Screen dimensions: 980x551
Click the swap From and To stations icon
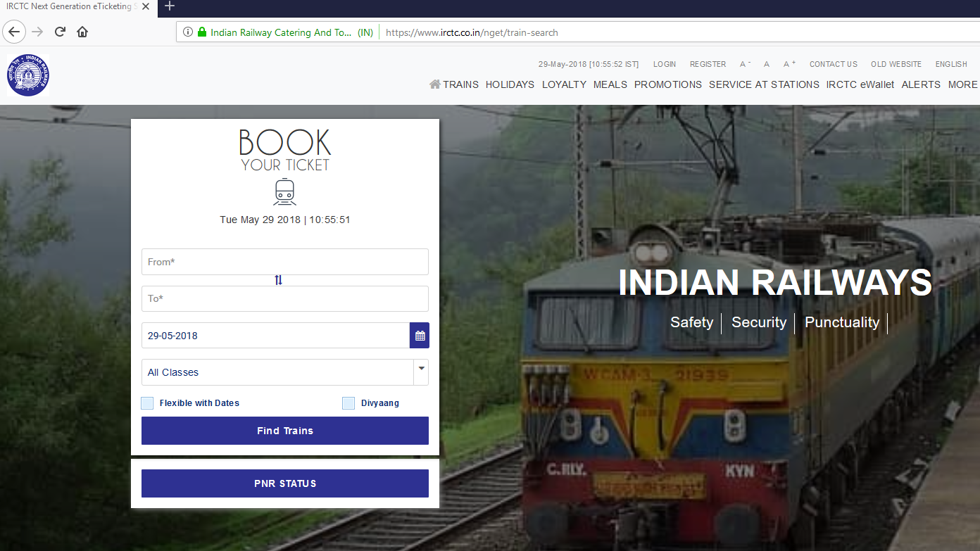[x=278, y=280]
